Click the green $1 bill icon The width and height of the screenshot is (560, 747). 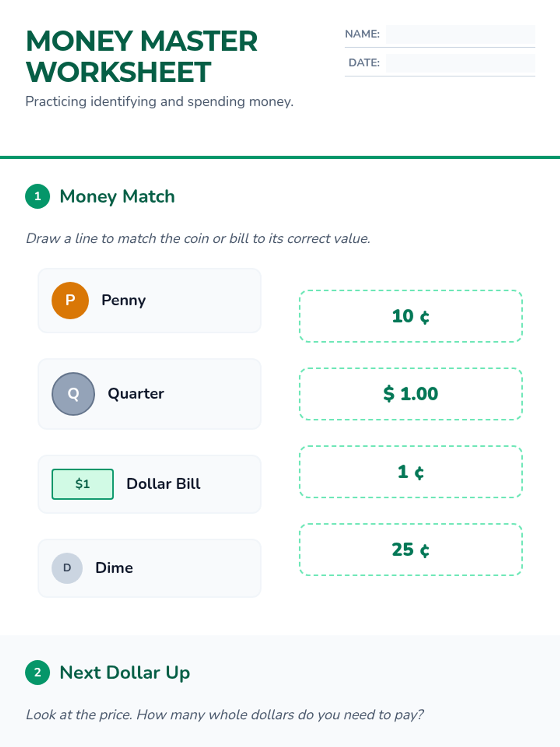pos(83,484)
